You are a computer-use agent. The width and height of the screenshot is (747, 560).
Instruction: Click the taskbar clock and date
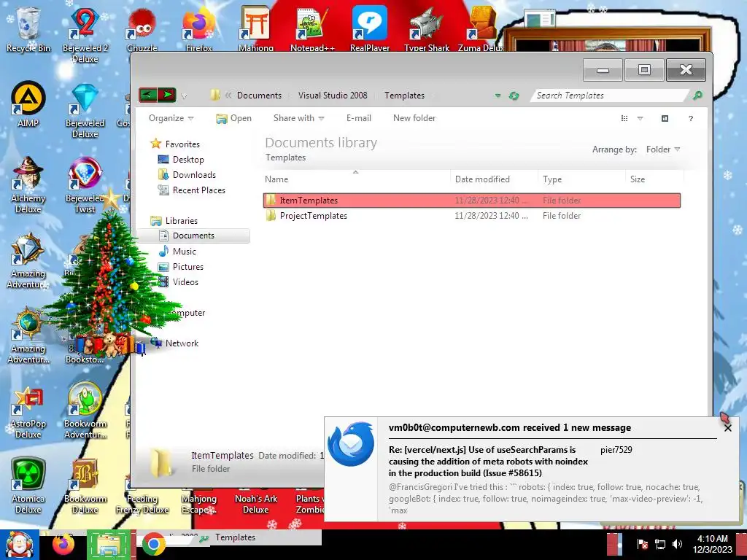(x=712, y=544)
